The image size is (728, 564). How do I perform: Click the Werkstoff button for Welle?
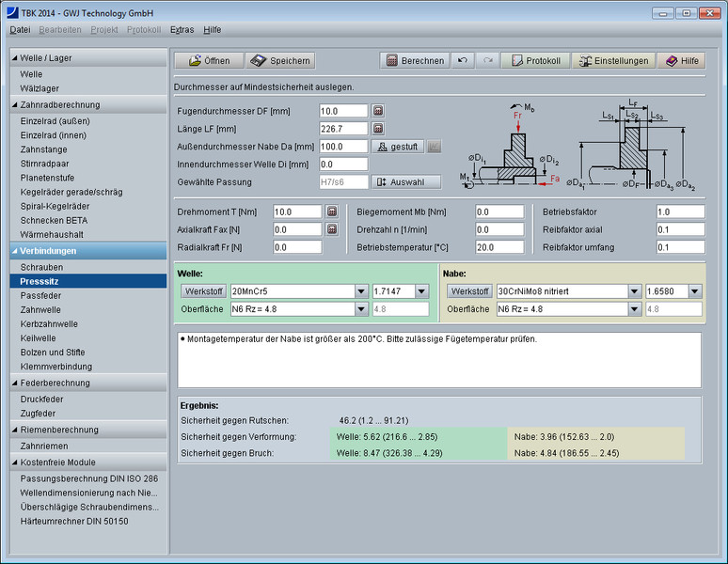pyautogui.click(x=203, y=291)
